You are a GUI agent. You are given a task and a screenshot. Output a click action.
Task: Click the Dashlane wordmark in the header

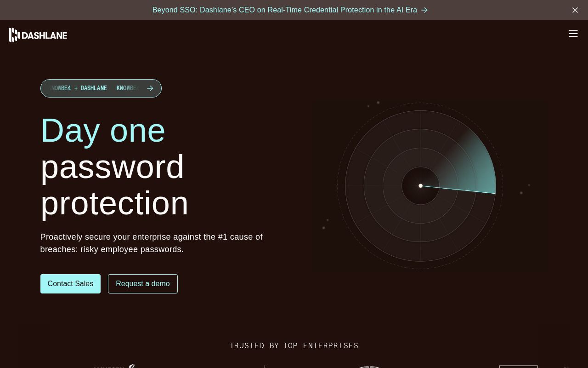click(44, 34)
